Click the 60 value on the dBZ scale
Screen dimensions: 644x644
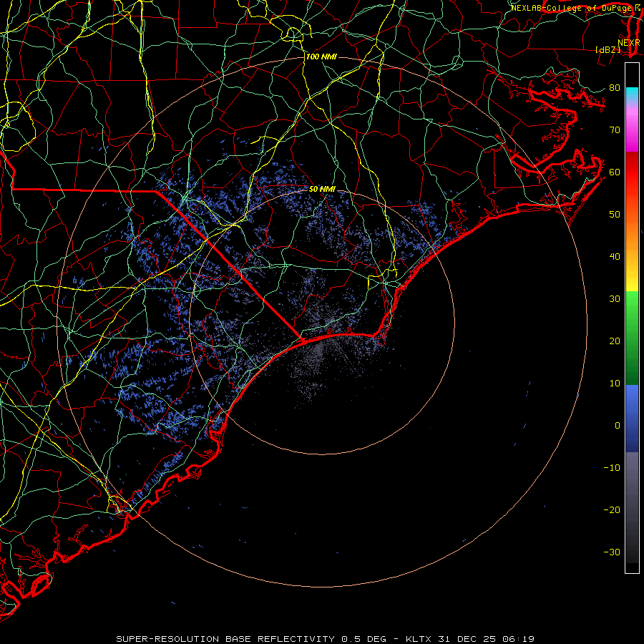615,172
